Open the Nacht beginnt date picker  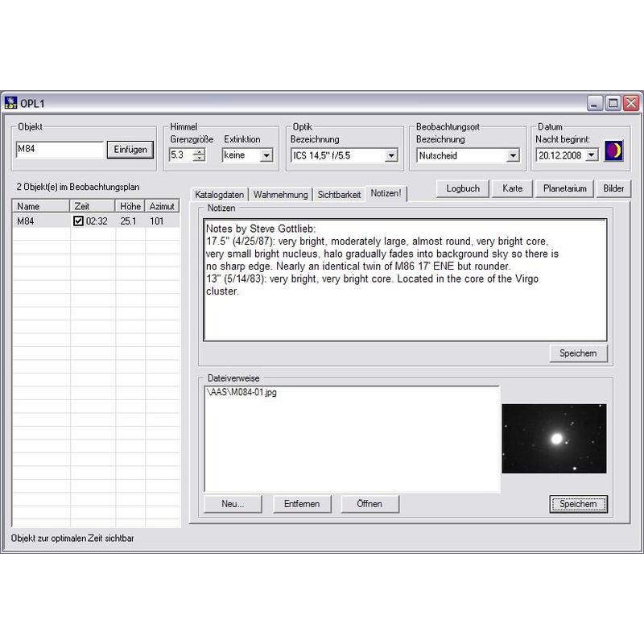pos(592,155)
